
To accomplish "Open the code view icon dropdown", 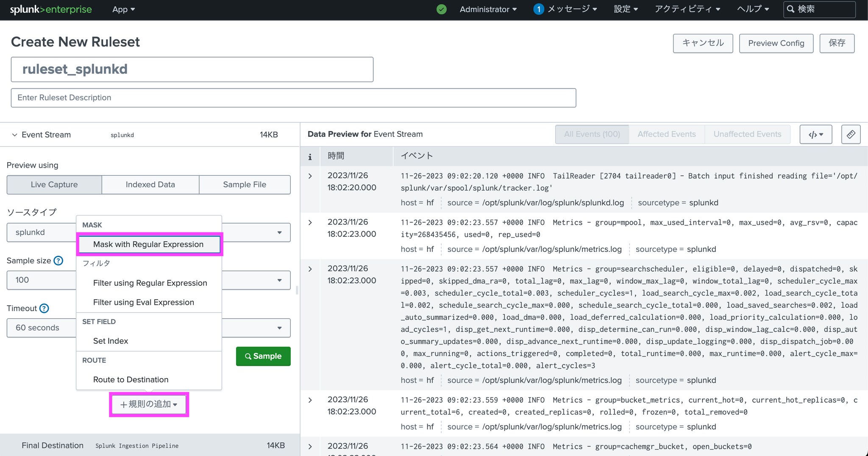I will (x=815, y=135).
